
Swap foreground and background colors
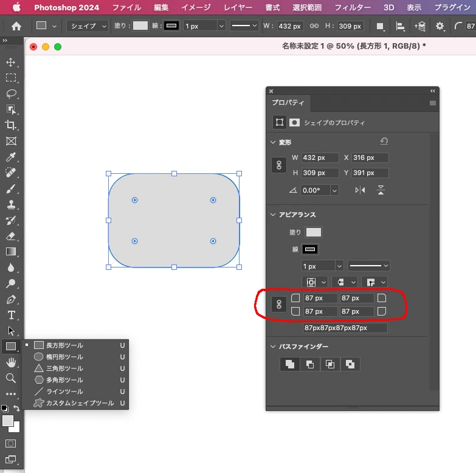pyautogui.click(x=16, y=409)
